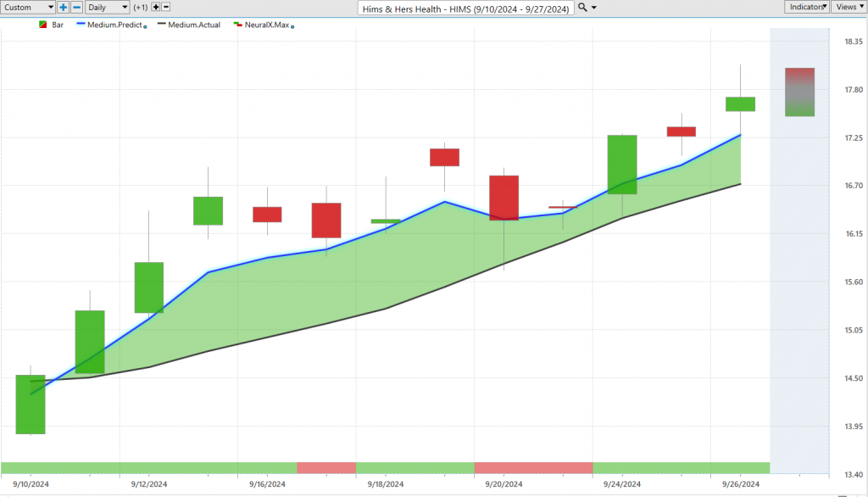Click the (+1) forecast offset label

(x=141, y=7)
